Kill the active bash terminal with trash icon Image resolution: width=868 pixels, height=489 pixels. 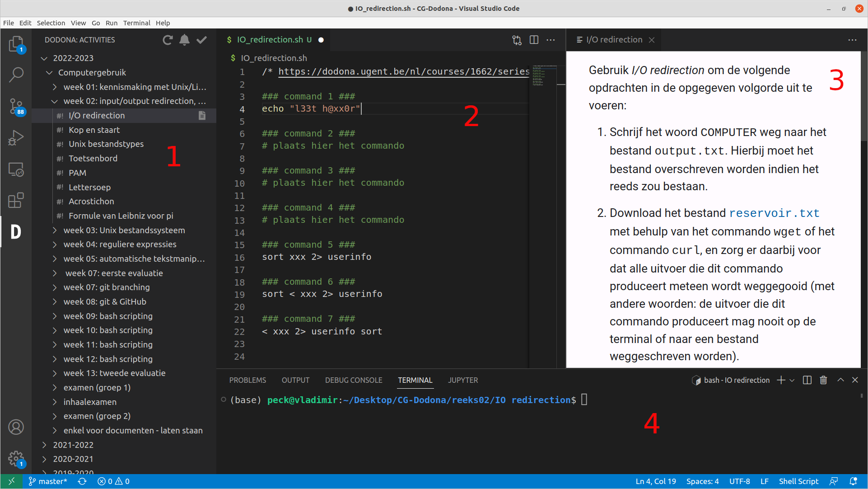(823, 380)
